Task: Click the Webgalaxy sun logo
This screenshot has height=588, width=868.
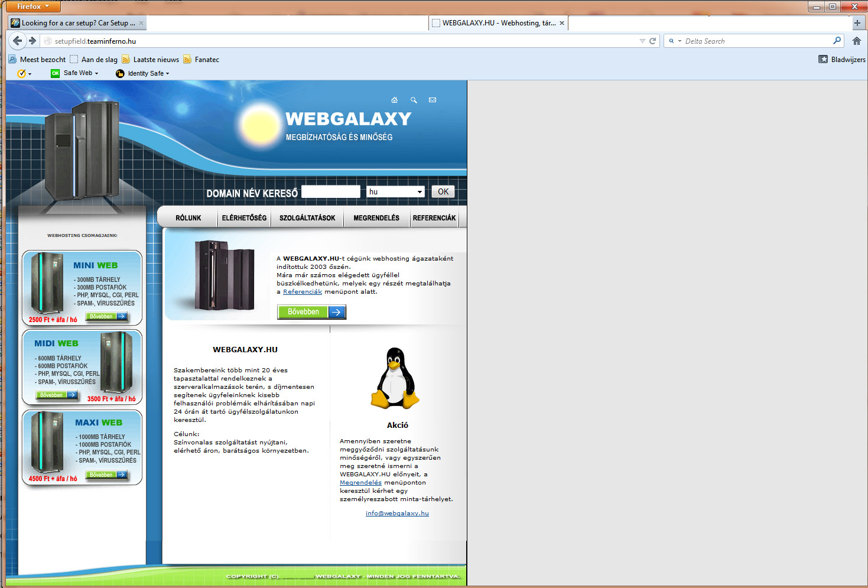Action: [x=259, y=125]
